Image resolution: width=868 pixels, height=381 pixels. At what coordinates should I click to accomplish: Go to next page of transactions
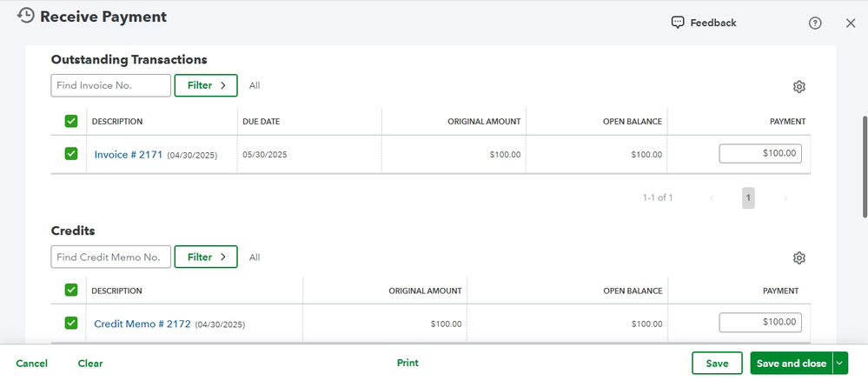785,198
